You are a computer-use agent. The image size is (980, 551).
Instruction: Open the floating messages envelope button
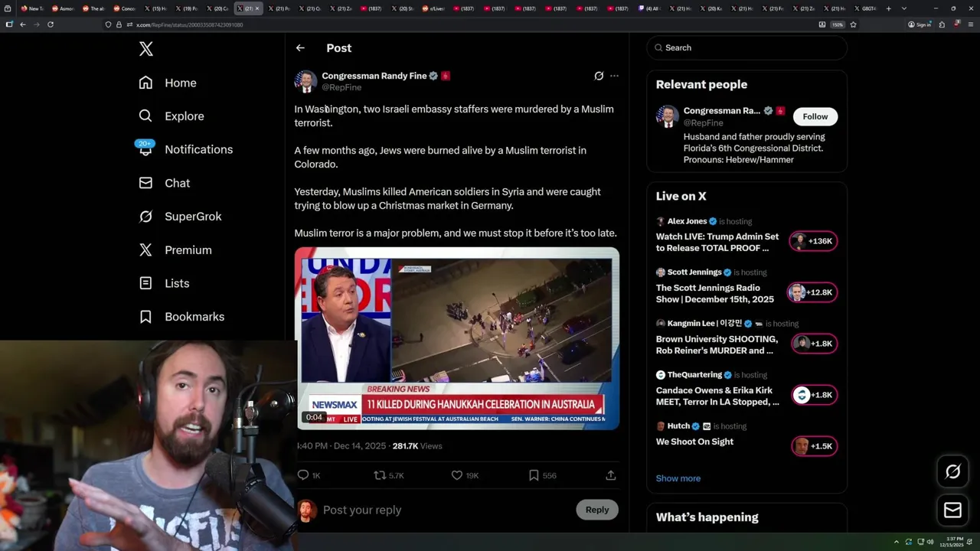click(x=953, y=510)
